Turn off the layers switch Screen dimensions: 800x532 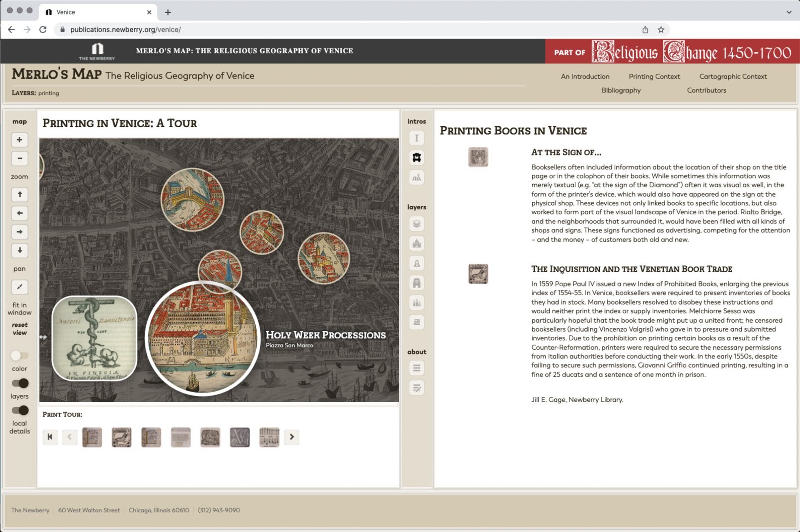click(20, 383)
